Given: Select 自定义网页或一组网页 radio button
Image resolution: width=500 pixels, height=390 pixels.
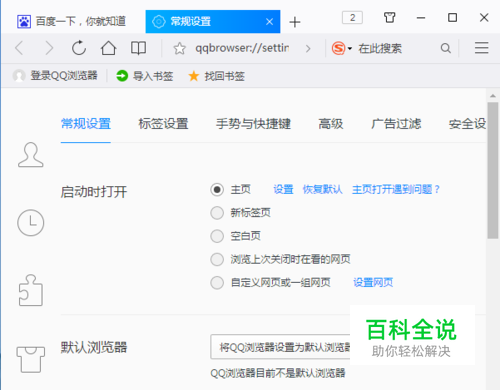Looking at the screenshot, I should [x=217, y=283].
